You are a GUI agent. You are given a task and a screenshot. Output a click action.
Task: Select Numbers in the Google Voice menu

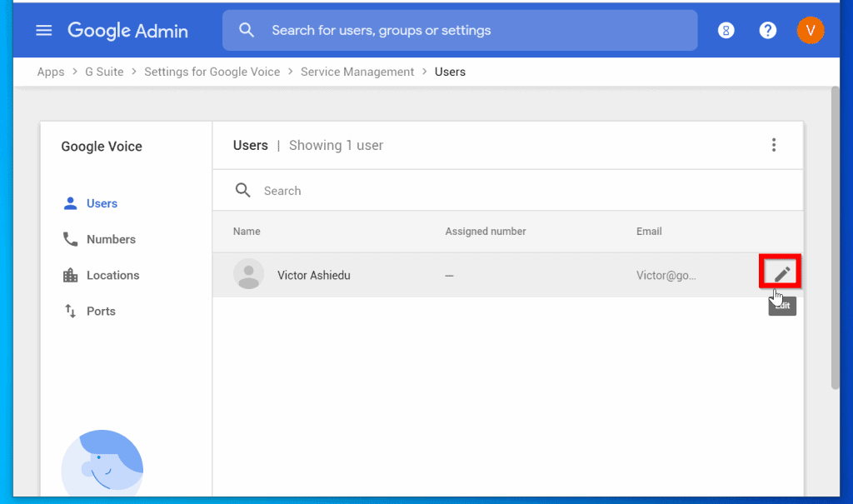tap(112, 239)
